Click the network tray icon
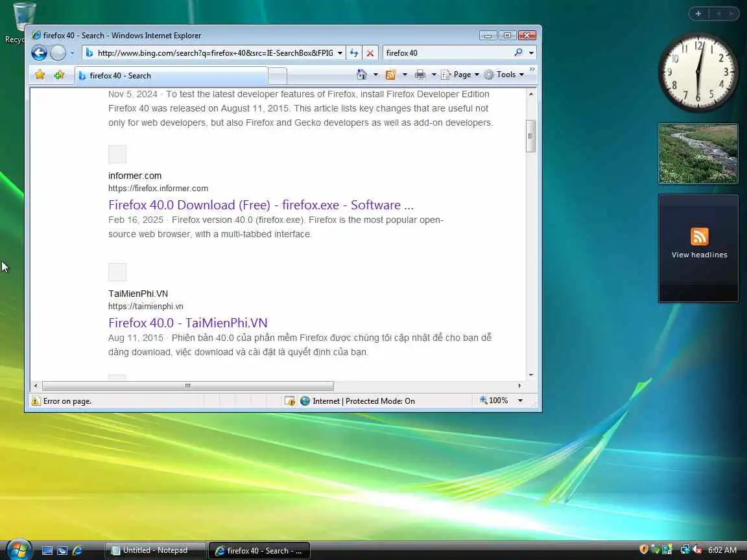Viewport: 747px width, 560px height. pyautogui.click(x=685, y=550)
